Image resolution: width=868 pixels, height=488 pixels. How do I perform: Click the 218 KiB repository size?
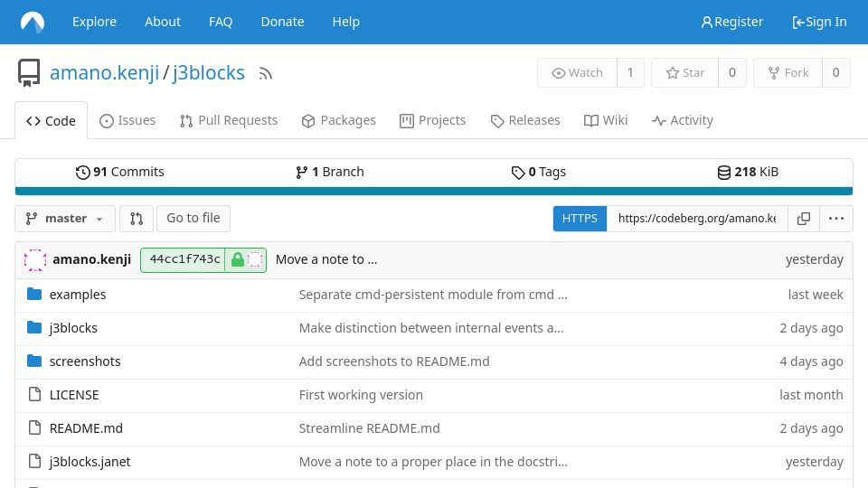click(x=748, y=172)
